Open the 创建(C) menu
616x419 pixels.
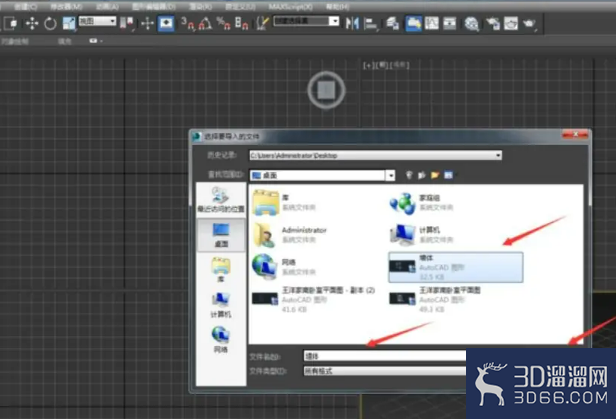pyautogui.click(x=26, y=7)
